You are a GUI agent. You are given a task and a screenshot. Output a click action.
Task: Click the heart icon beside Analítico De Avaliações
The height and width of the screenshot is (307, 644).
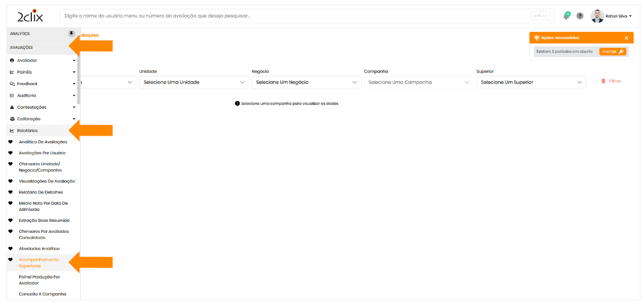pos(11,142)
